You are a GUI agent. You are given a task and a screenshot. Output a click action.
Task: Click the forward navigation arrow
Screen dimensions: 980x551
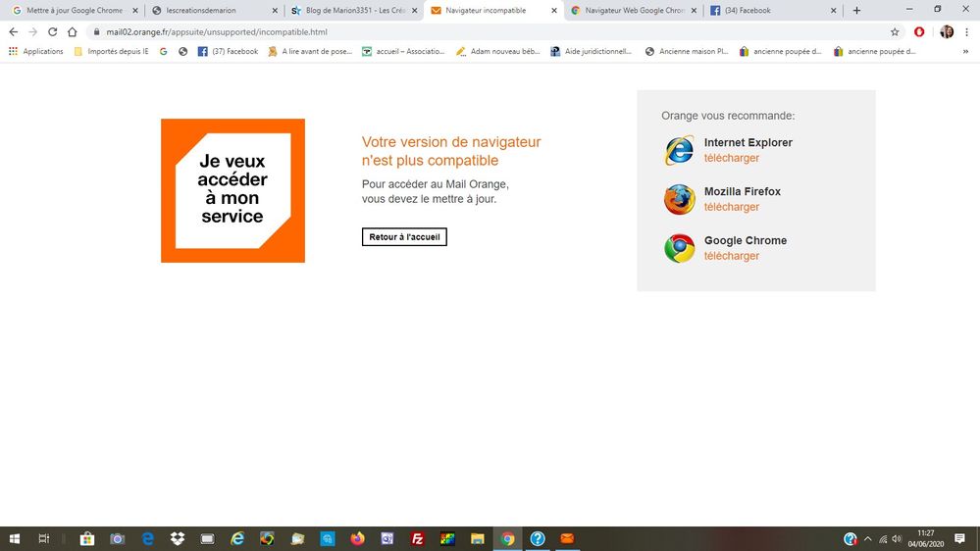click(33, 31)
